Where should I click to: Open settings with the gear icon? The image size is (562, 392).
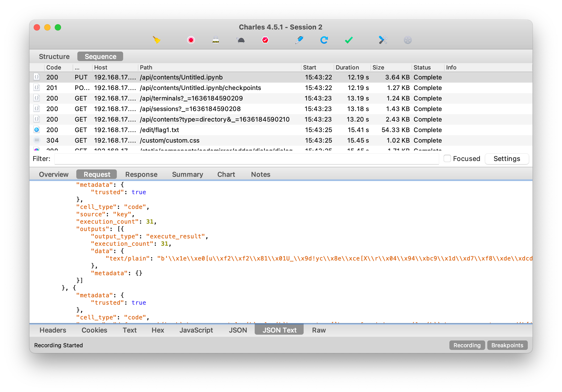coord(408,40)
